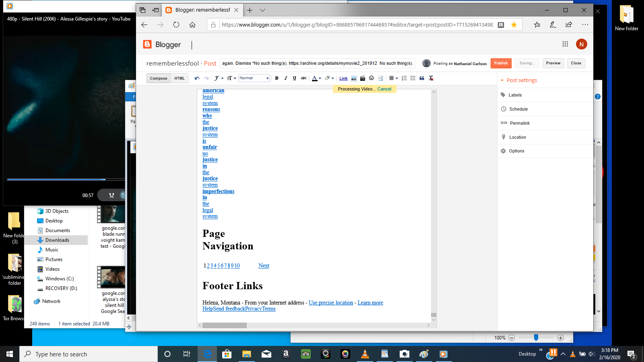The image size is (644, 362).
Task: Open Edge Settings and more menu
Action: pos(585,25)
